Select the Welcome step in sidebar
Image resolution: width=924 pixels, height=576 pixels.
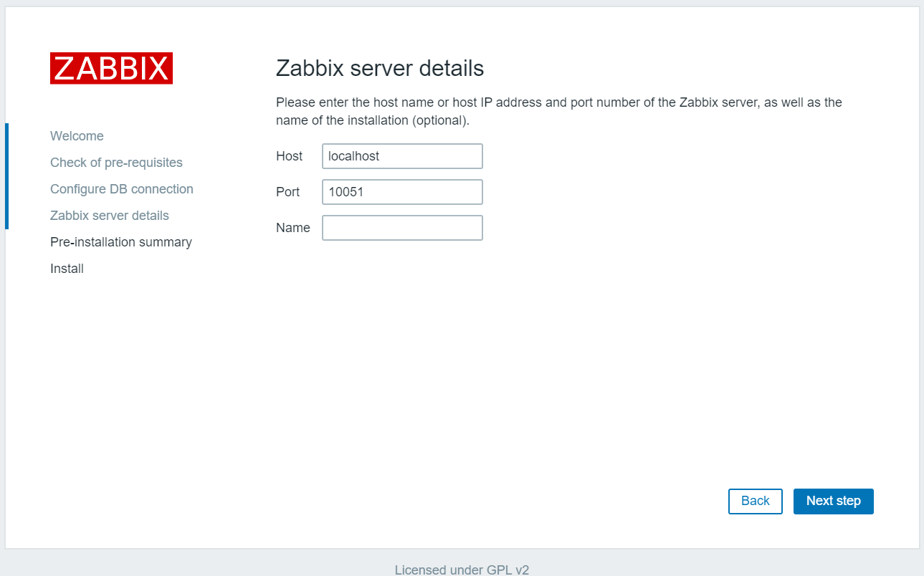[x=76, y=135]
